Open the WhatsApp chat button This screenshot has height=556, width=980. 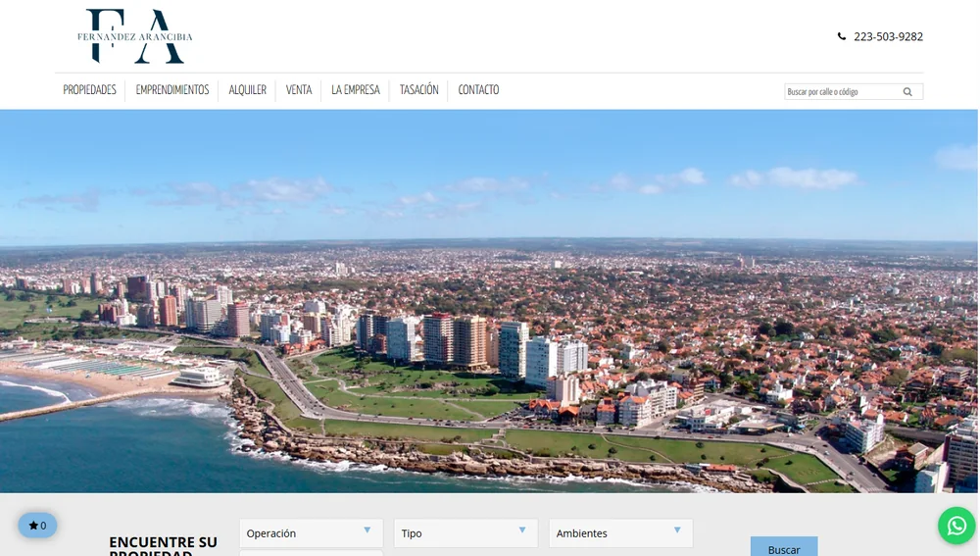955,526
